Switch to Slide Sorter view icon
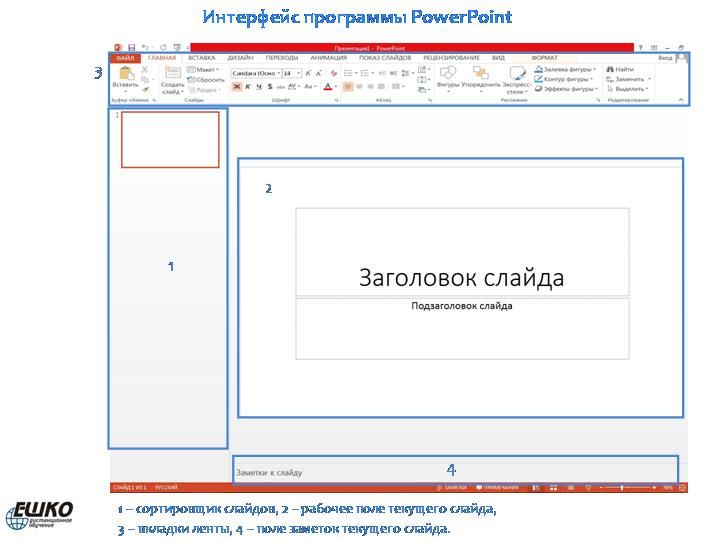Image resolution: width=720 pixels, height=540 pixels. (553, 488)
